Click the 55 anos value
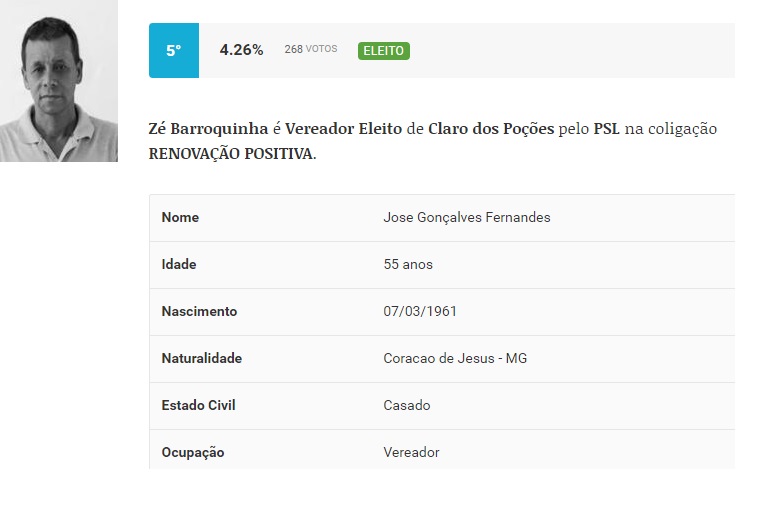Viewport: 757px width, 519px height. (x=408, y=264)
